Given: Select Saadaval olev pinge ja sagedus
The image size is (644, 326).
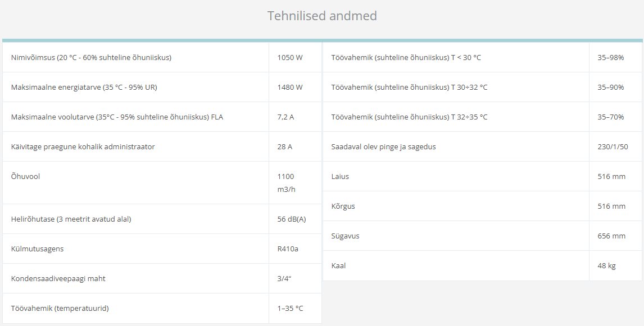Looking at the screenshot, I should click(384, 147).
